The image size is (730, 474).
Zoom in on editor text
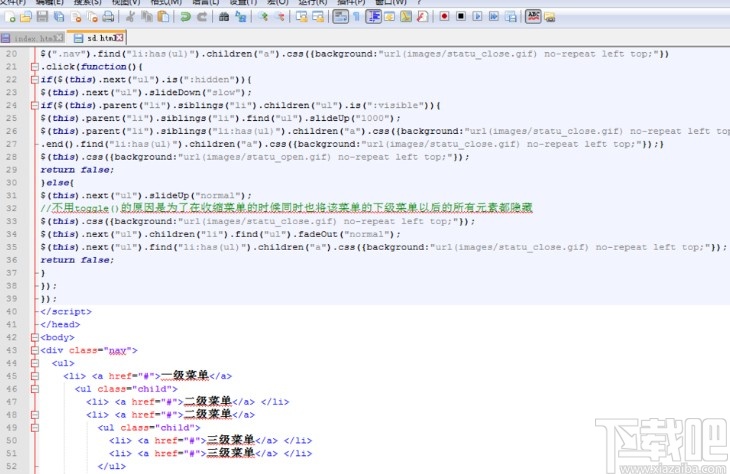click(x=264, y=17)
